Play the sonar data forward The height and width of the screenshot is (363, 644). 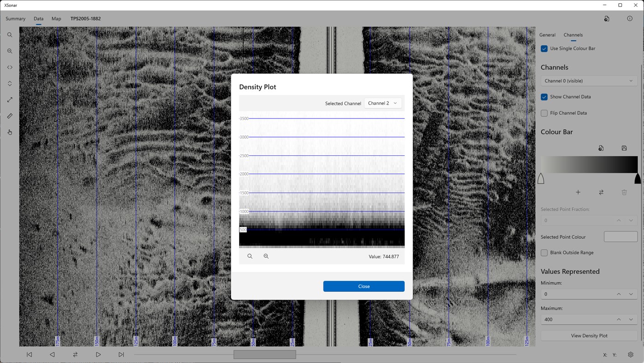click(98, 355)
